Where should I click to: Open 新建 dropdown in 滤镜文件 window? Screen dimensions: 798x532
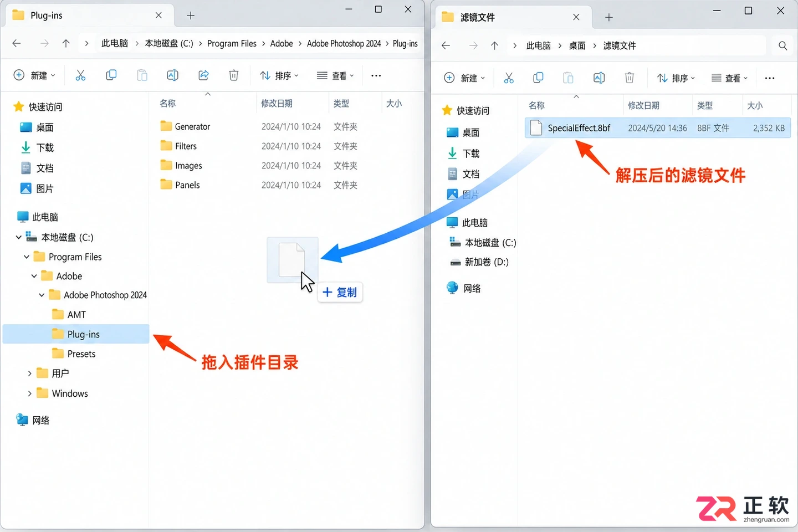464,78
